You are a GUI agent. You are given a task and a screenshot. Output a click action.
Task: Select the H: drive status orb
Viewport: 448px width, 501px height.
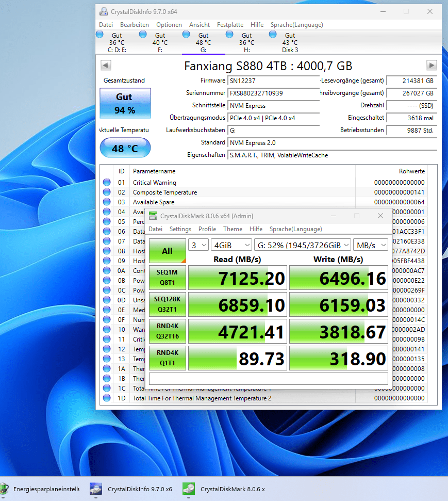coord(229,34)
